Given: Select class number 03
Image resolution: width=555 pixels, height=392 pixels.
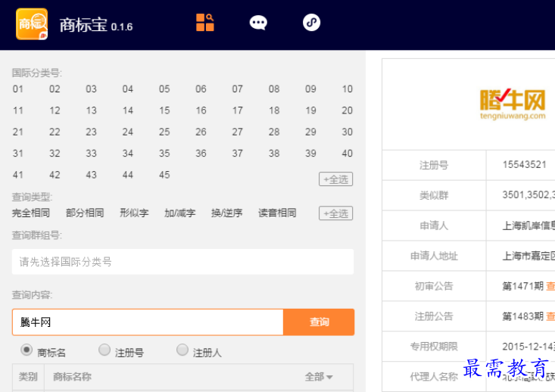Looking at the screenshot, I should 91,89.
